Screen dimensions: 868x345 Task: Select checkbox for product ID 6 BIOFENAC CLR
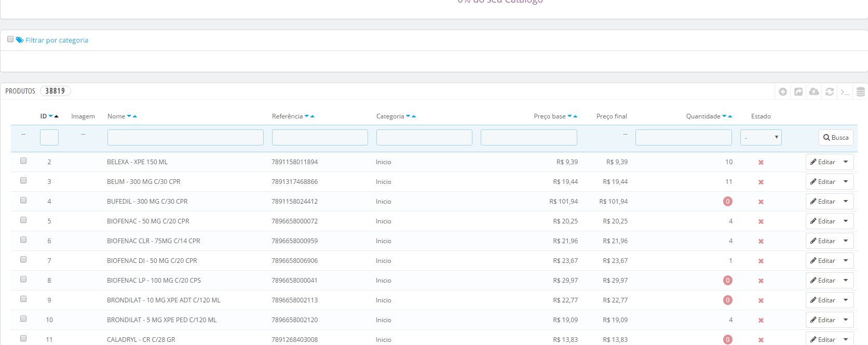pos(23,240)
